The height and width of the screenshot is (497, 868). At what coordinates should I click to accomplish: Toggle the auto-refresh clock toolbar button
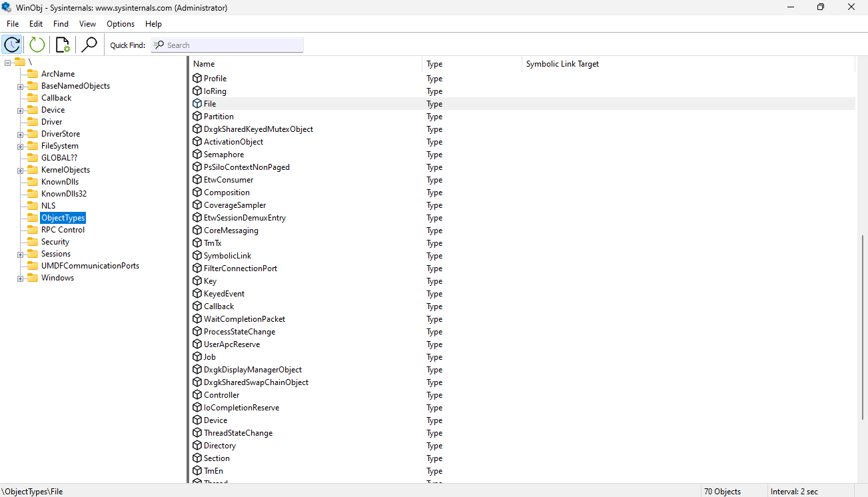click(x=12, y=45)
